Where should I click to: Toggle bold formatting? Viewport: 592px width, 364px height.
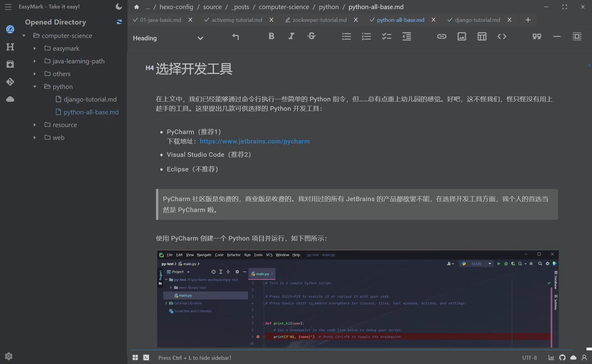tap(271, 36)
